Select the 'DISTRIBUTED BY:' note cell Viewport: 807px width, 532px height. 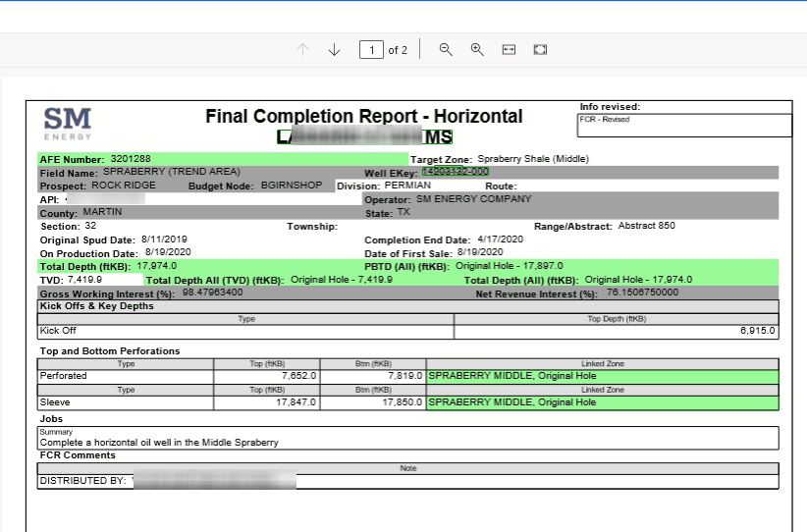(408, 482)
